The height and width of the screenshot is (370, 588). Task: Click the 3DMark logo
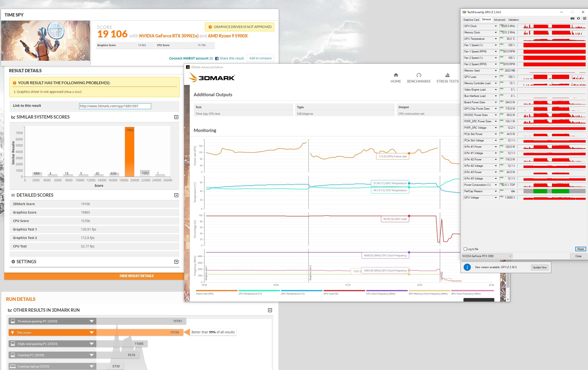(x=211, y=77)
